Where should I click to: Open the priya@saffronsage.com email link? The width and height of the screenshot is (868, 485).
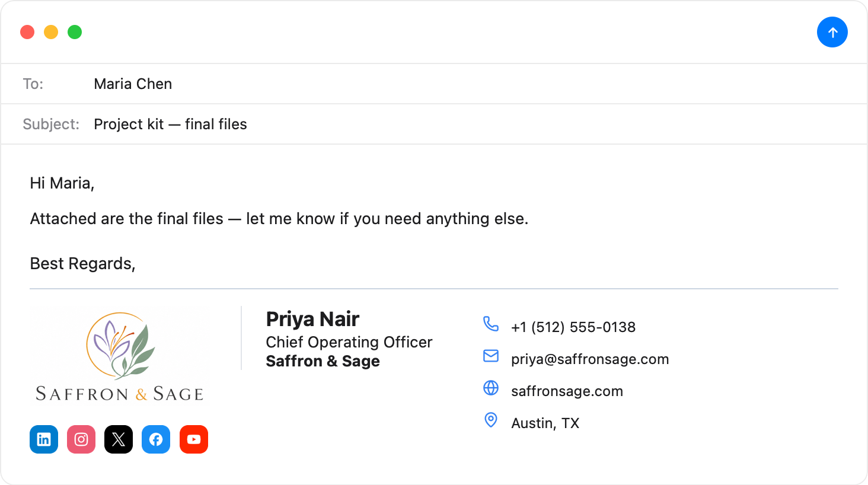click(590, 359)
